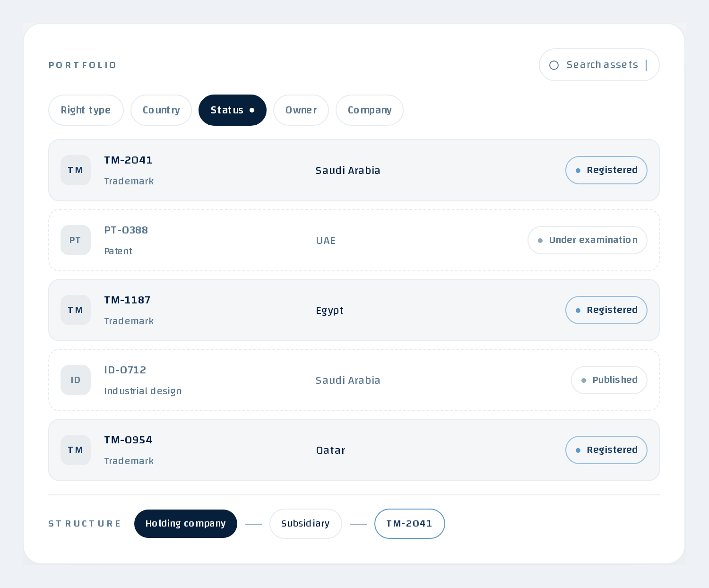Click the PT-0388 asset title
The image size is (709, 588).
(126, 230)
